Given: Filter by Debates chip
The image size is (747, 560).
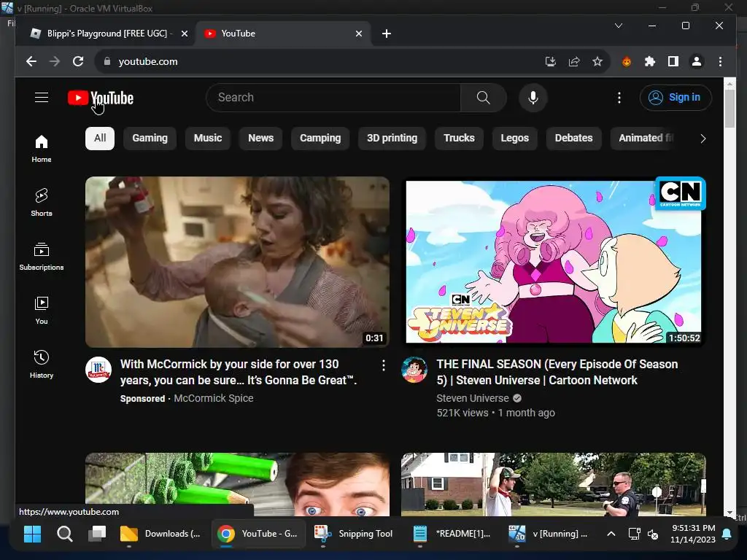Looking at the screenshot, I should (x=573, y=138).
